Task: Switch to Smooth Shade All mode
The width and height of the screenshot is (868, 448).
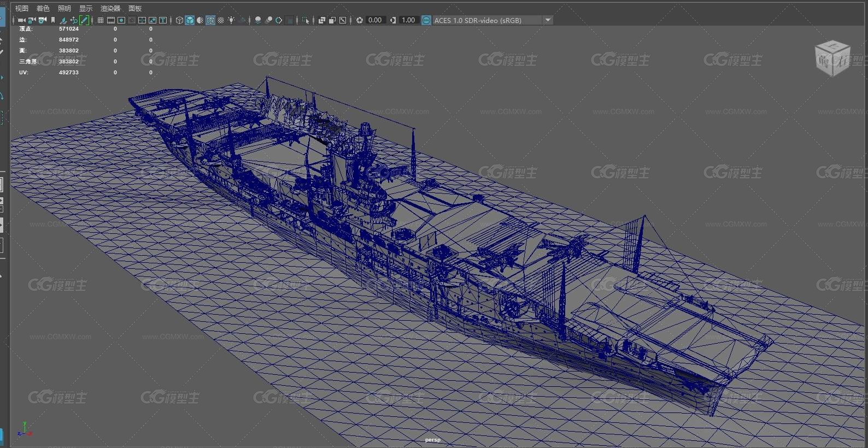Action: (x=190, y=20)
